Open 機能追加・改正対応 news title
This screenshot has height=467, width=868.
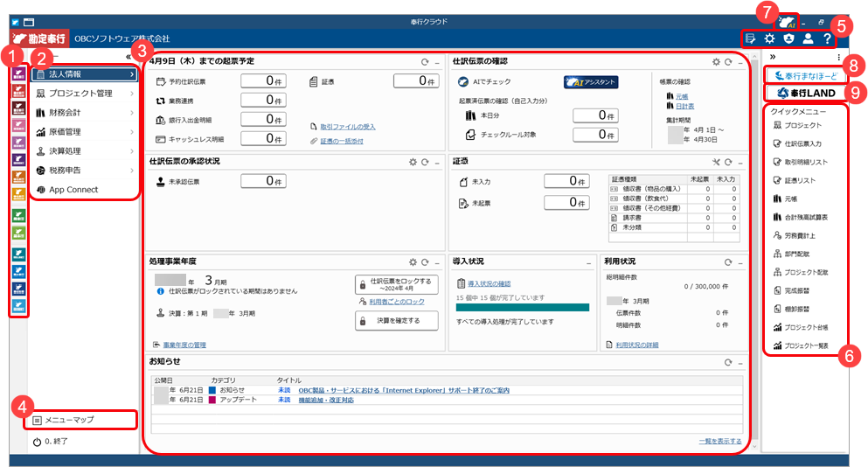[326, 400]
